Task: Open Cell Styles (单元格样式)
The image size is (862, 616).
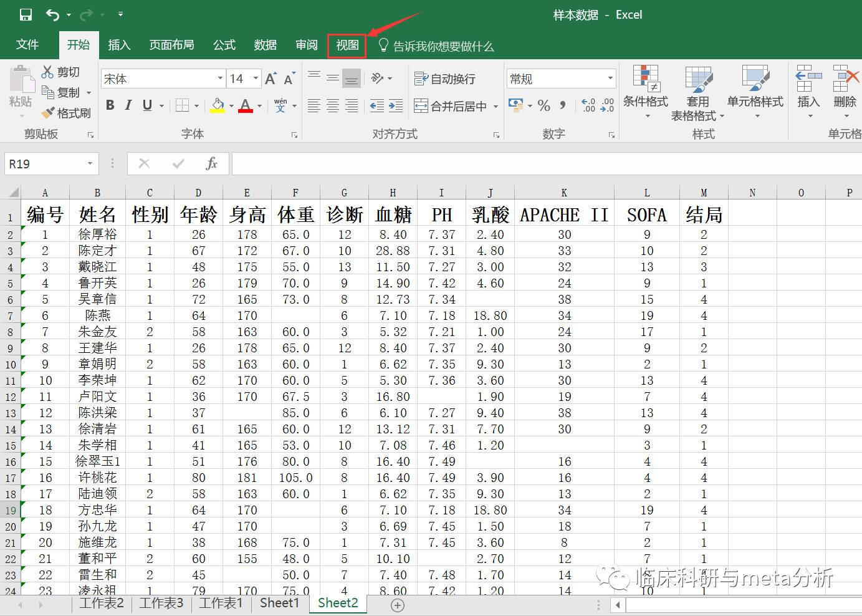Action: click(755, 91)
